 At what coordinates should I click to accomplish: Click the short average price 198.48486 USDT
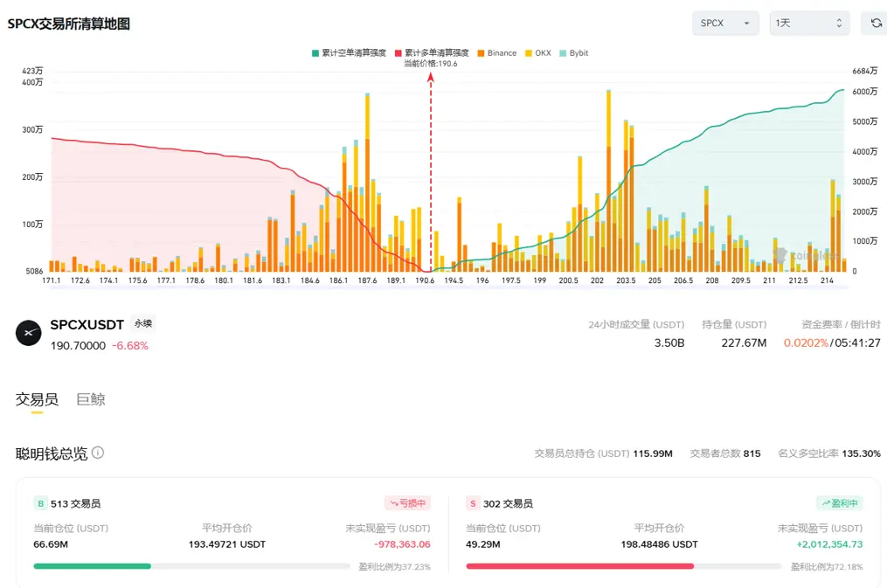pos(659,544)
